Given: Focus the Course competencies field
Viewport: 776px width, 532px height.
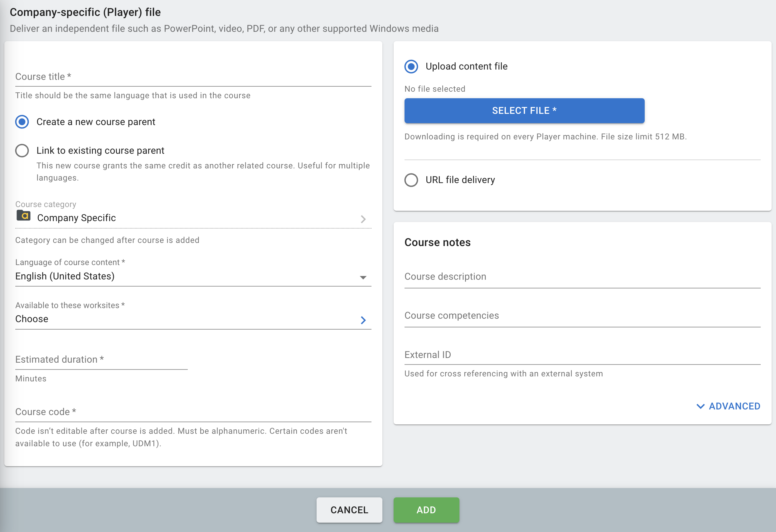Looking at the screenshot, I should (x=582, y=316).
